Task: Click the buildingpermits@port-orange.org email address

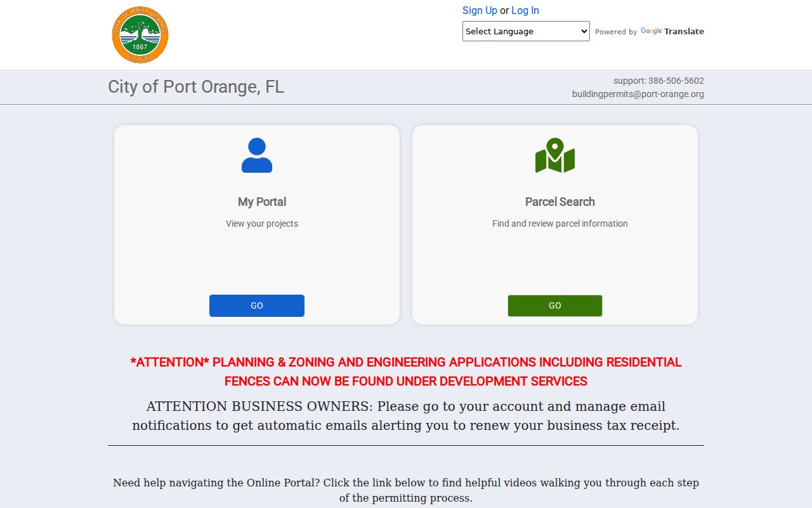Action: [638, 94]
